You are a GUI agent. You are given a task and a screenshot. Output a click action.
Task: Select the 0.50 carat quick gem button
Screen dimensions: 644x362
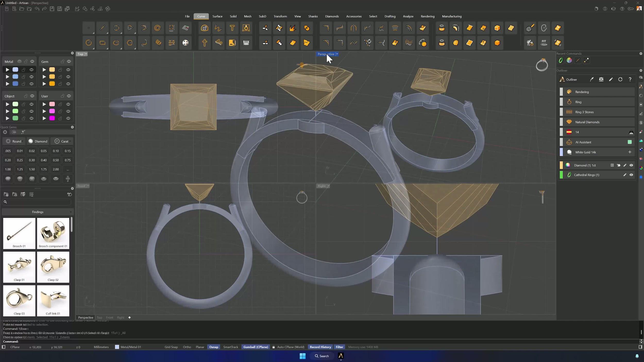[56, 160]
